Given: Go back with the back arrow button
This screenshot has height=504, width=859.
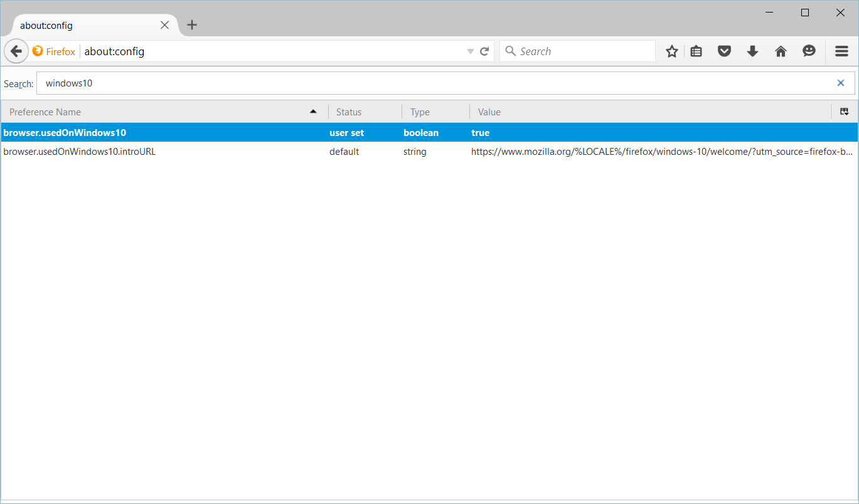Looking at the screenshot, I should click(16, 51).
